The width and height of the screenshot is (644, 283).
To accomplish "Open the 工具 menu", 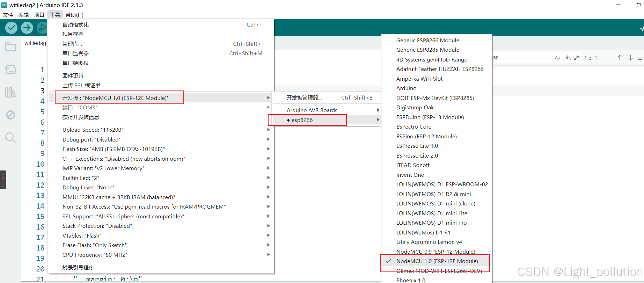I will (x=55, y=15).
